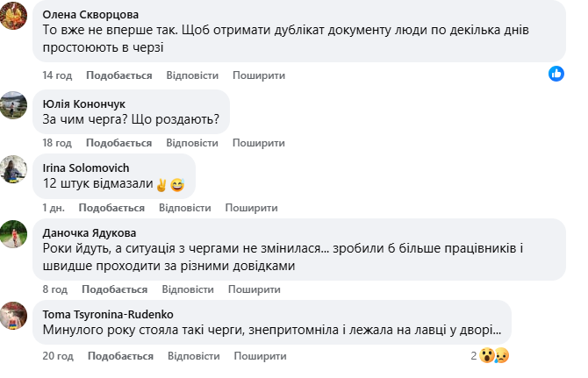The width and height of the screenshot is (588, 378).
Task: Click the blue like reaction icon
Action: point(556,74)
